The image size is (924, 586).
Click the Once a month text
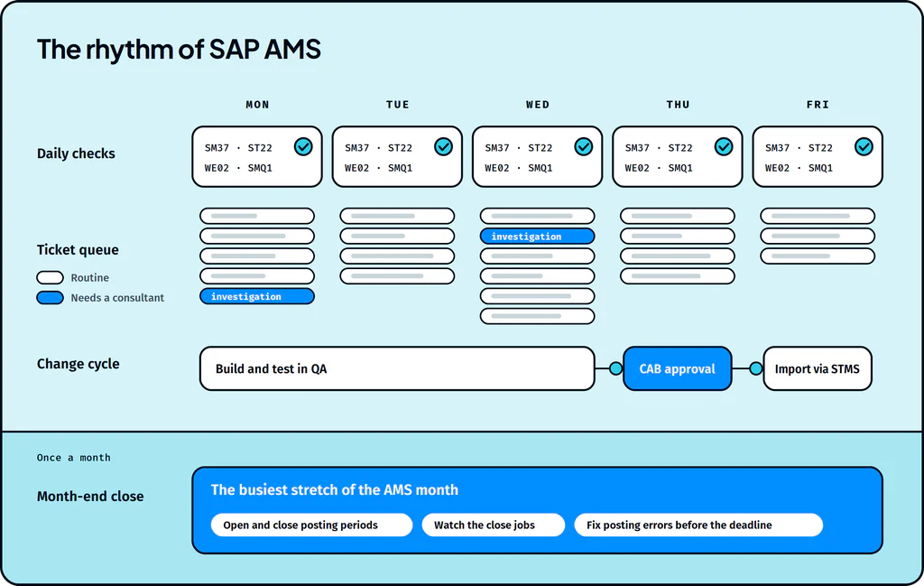(x=74, y=458)
